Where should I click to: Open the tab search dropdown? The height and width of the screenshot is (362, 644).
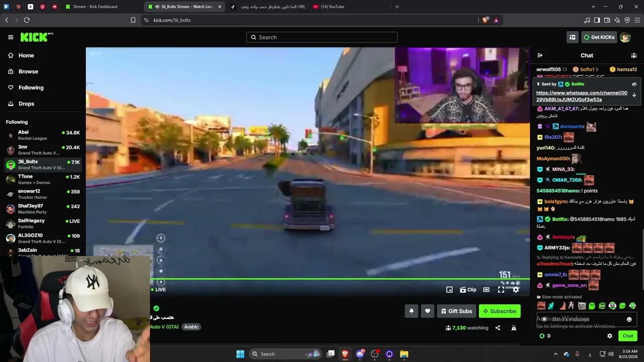(593, 7)
